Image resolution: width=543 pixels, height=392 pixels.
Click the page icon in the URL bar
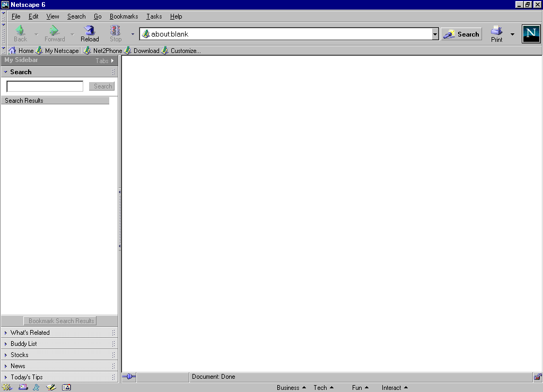pyautogui.click(x=146, y=34)
